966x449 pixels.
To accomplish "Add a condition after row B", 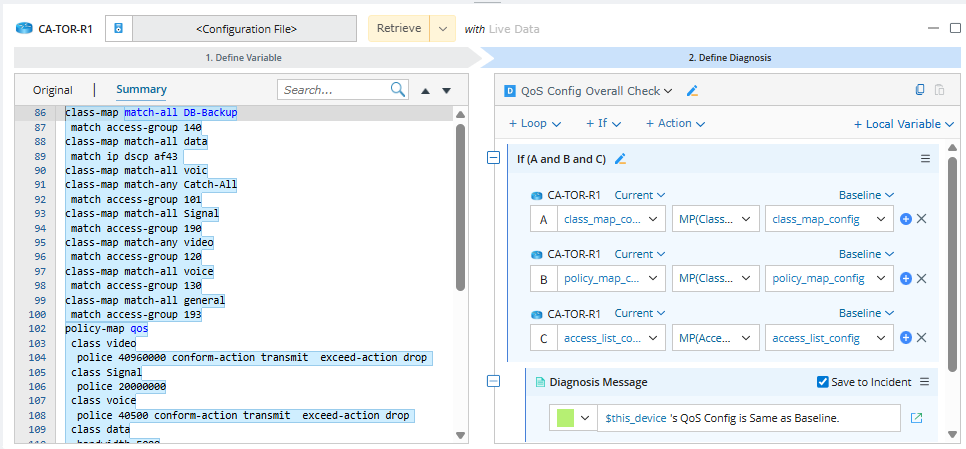I will [906, 278].
